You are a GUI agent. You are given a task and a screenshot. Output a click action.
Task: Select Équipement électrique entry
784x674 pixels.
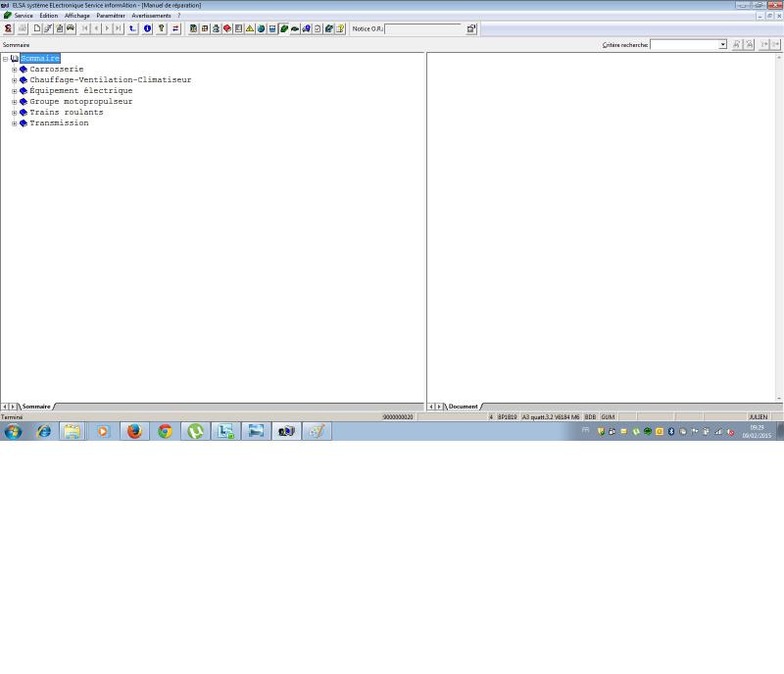[81, 90]
